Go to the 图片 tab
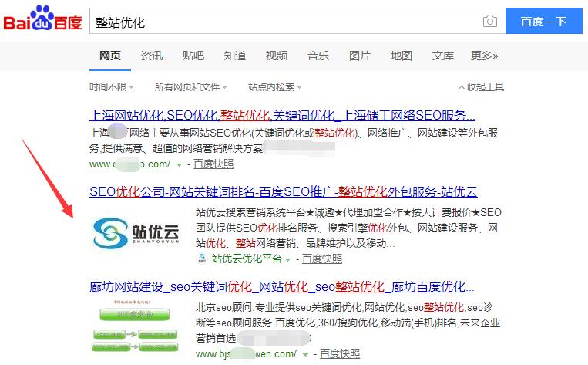The image size is (588, 365). 360,56
